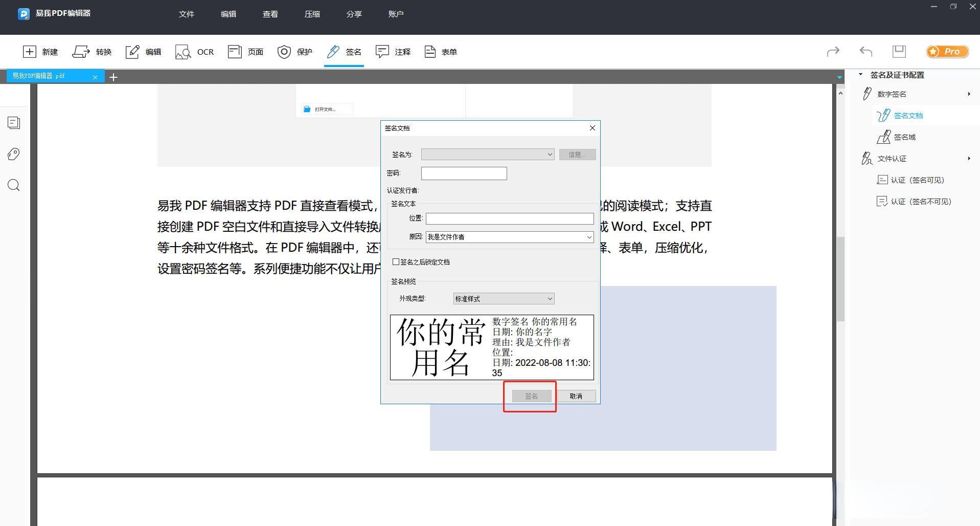Screen dimensions: 980x526
Task: Open the attachments panel in left sidebar
Action: (14, 154)
